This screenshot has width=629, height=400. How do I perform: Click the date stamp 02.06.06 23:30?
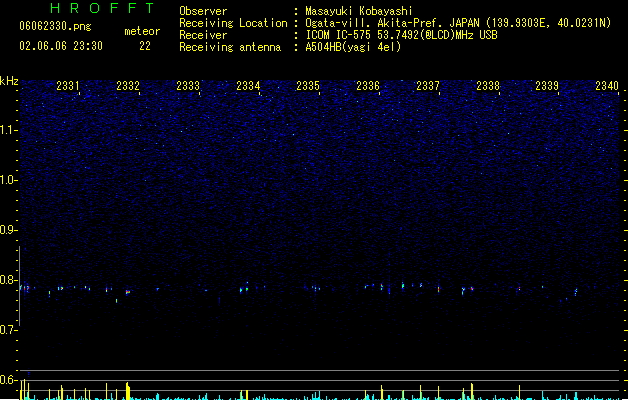click(61, 46)
